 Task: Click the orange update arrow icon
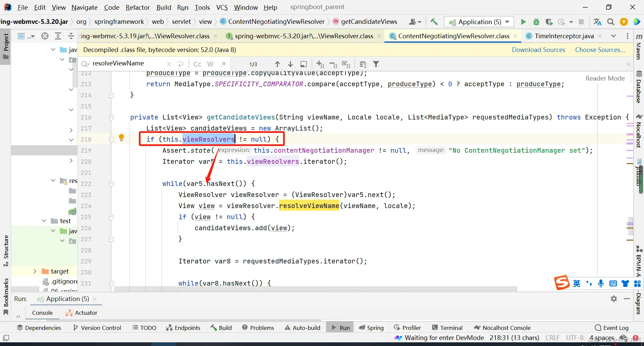(x=624, y=22)
